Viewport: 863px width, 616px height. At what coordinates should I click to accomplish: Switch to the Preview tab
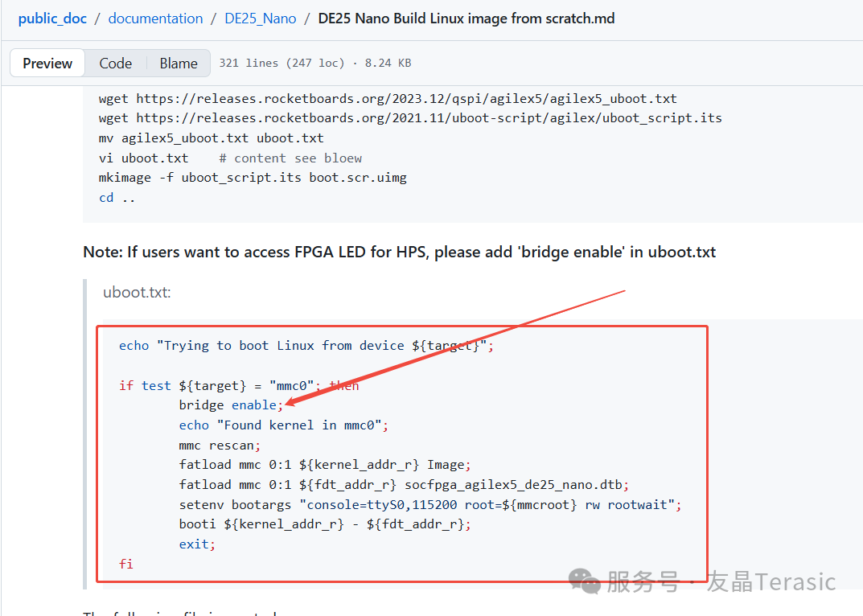[47, 64]
